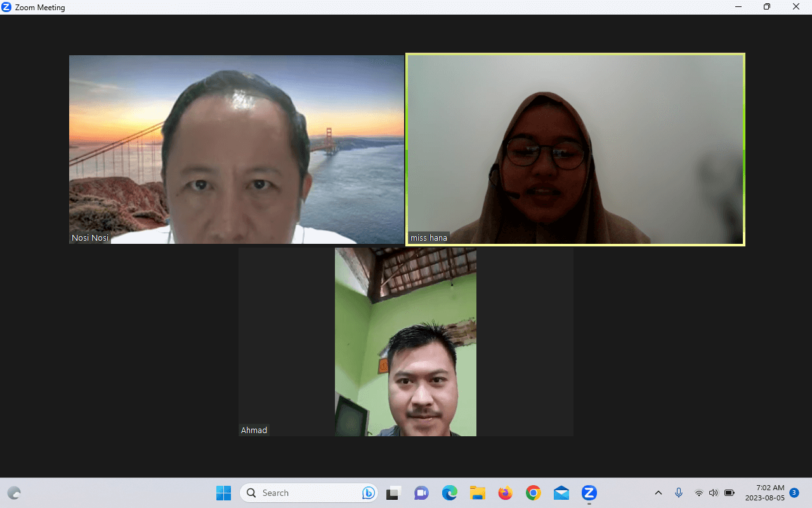Open the Wi-Fi network settings icon
The height and width of the screenshot is (508, 812).
coord(699,493)
